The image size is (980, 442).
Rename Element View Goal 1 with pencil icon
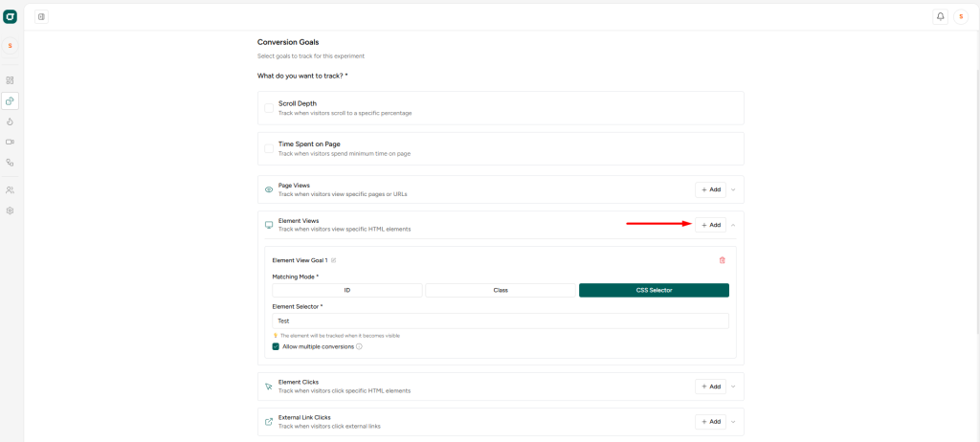[x=333, y=260]
